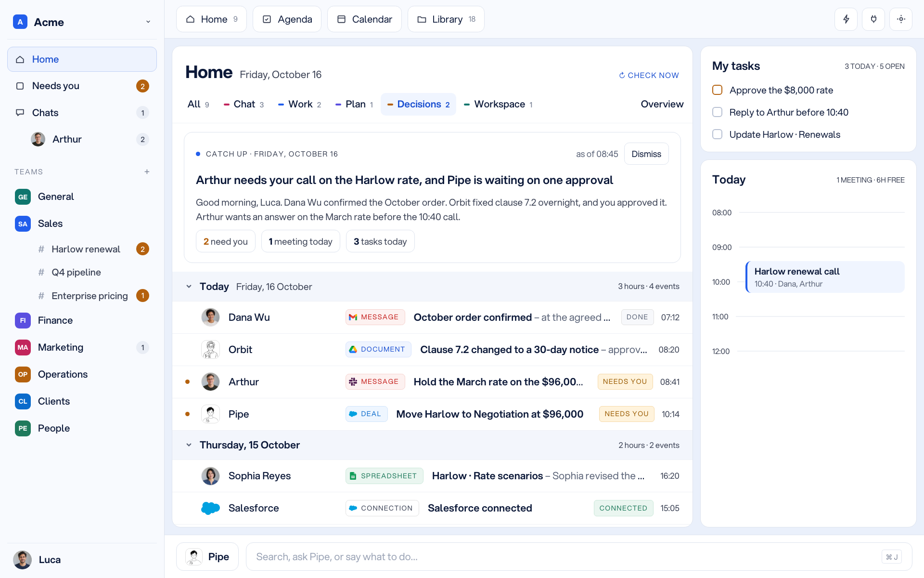Click the focus target icon at top right
924x578 pixels.
(x=901, y=19)
